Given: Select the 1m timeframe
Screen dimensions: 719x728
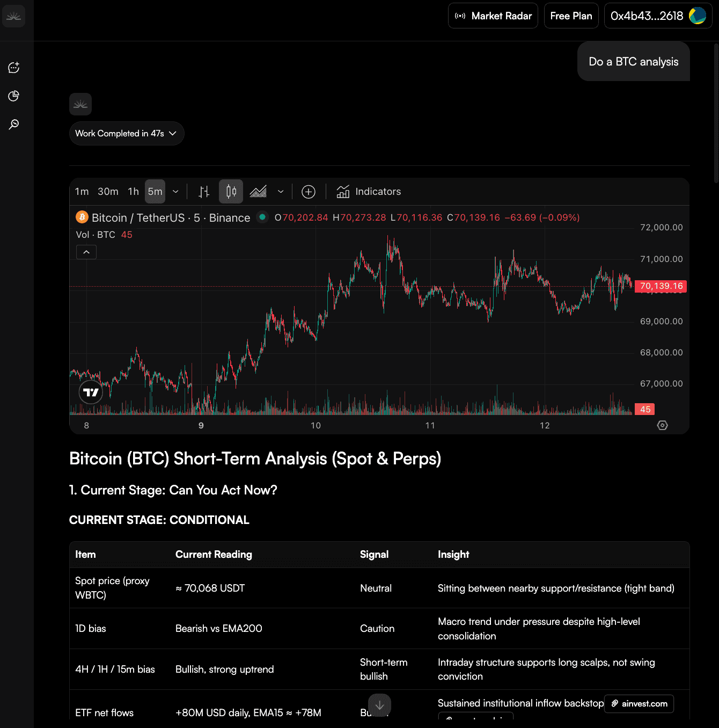Looking at the screenshot, I should point(82,192).
